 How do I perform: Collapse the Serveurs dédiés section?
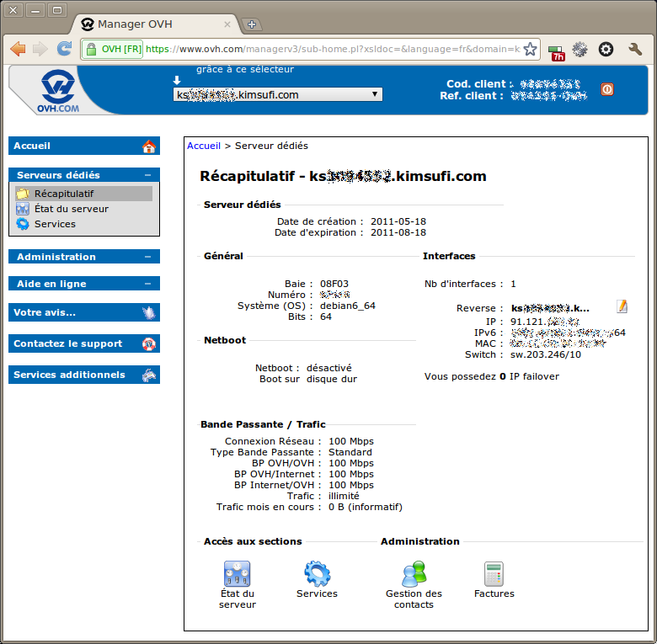click(147, 175)
